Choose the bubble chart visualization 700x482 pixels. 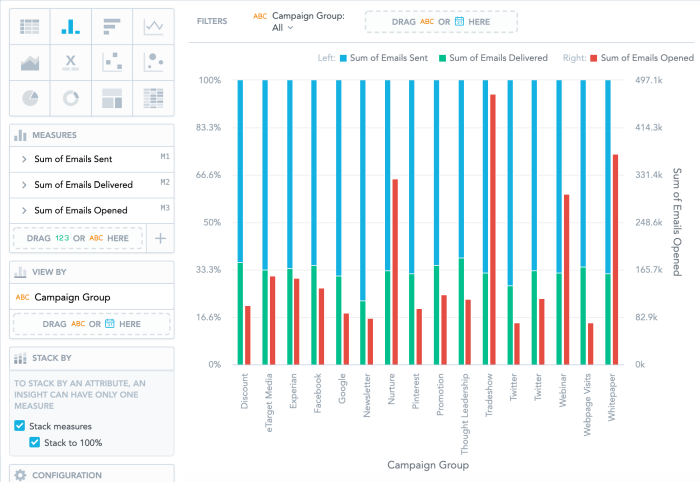coord(153,62)
